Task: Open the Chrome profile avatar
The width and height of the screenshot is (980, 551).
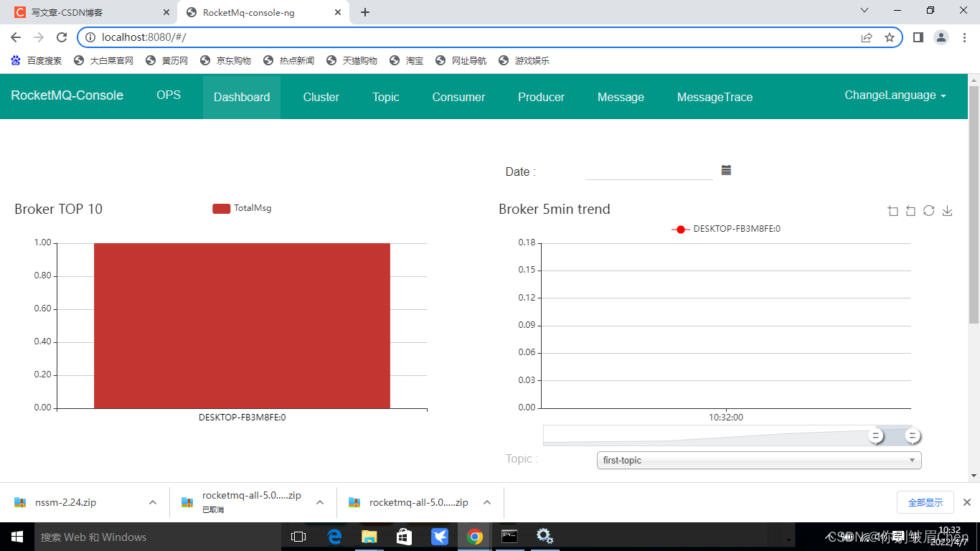Action: (941, 37)
